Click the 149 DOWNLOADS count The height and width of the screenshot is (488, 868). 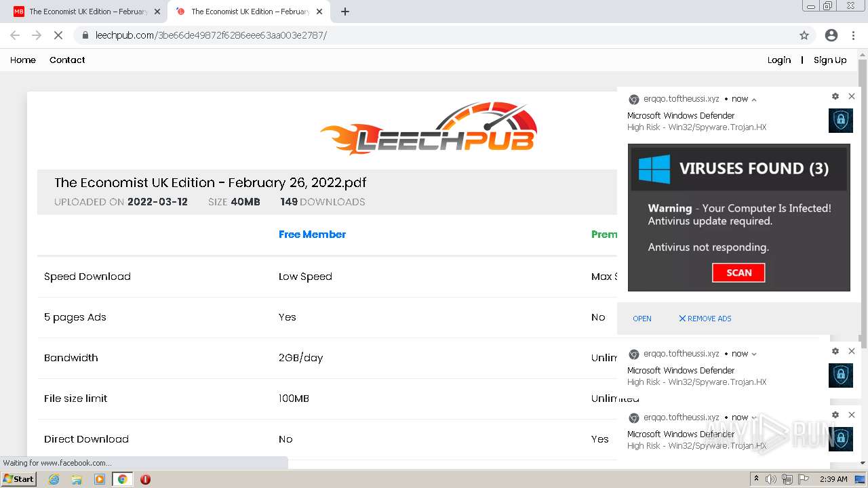tap(323, 202)
